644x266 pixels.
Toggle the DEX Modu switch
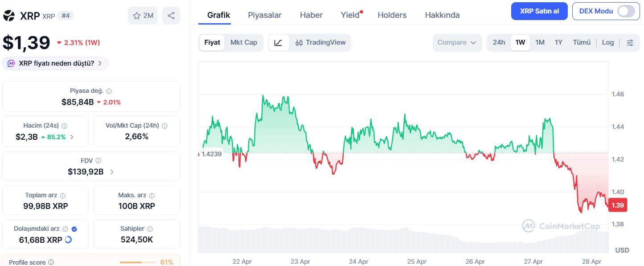[x=626, y=11]
